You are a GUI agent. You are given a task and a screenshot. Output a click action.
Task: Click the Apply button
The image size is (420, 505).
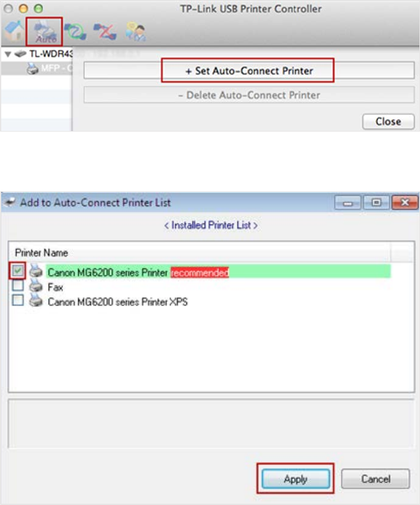(x=296, y=479)
